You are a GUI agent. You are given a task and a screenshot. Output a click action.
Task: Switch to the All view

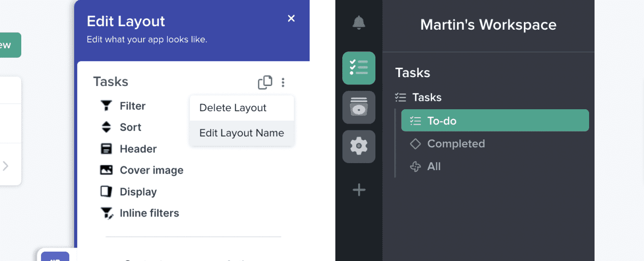(x=433, y=167)
